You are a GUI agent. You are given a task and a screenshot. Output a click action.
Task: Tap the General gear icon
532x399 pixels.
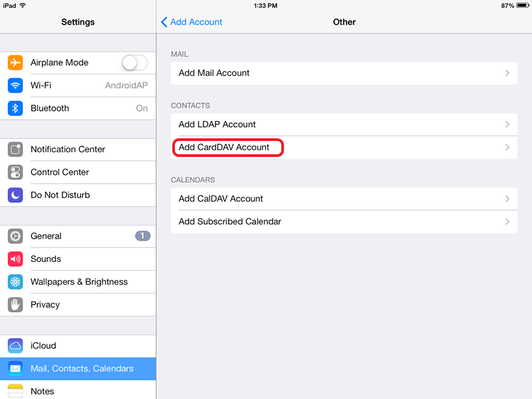(15, 236)
